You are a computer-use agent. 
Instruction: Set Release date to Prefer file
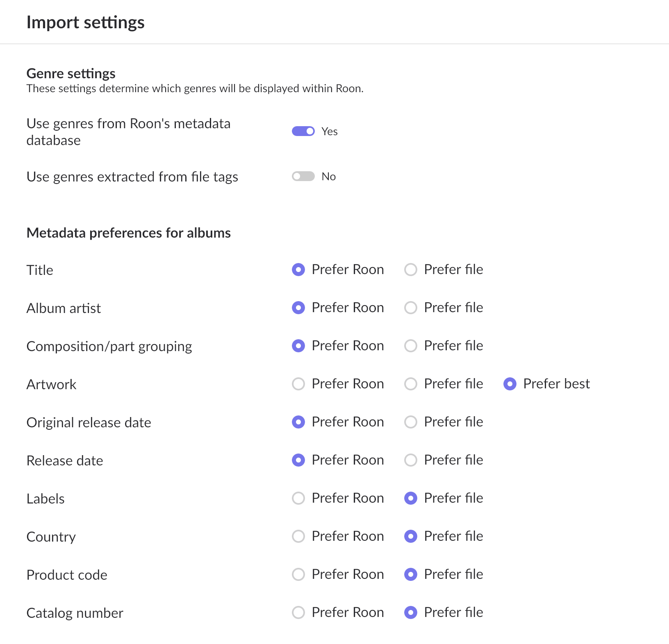point(411,460)
